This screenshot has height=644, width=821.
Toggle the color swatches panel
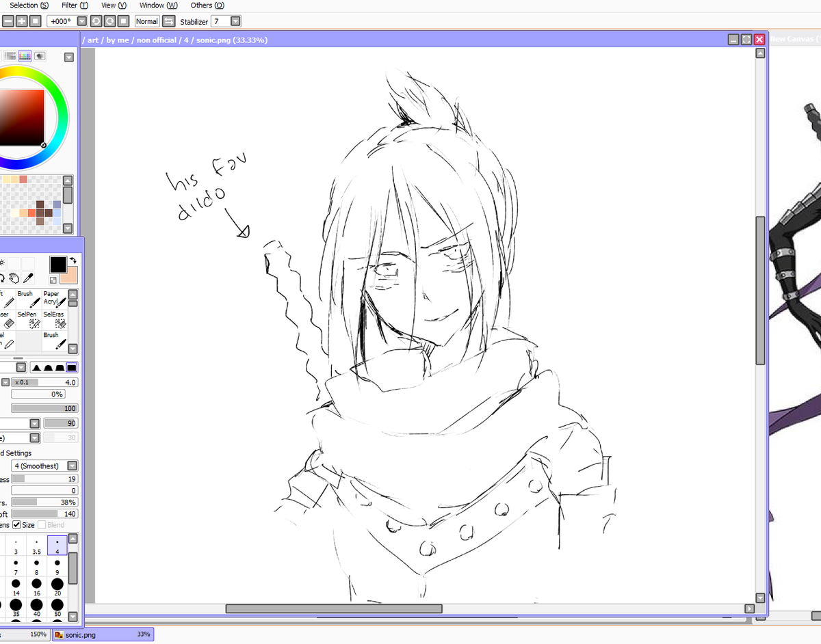click(x=25, y=56)
